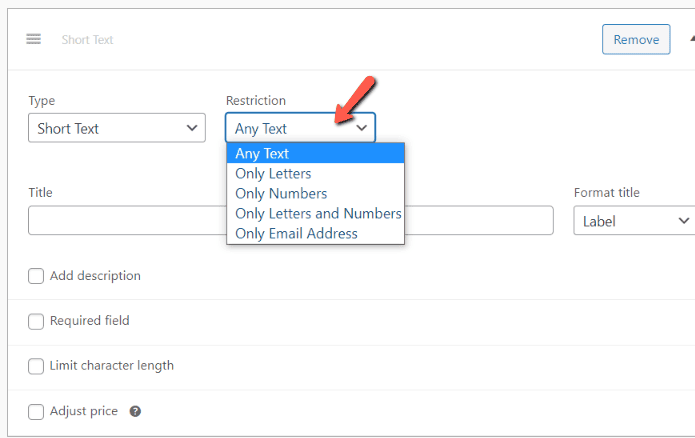The image size is (695, 438).
Task: Open the Format title Label dropdown
Action: [x=633, y=221]
